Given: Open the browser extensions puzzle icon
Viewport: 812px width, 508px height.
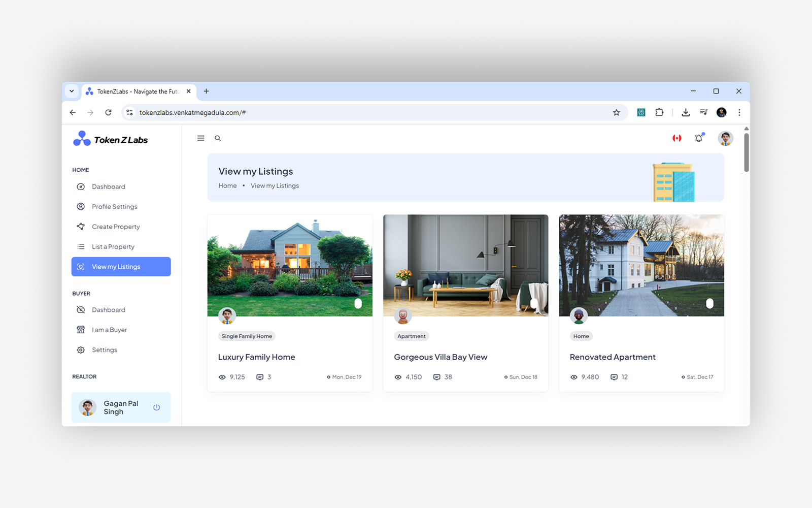Looking at the screenshot, I should click(x=659, y=113).
